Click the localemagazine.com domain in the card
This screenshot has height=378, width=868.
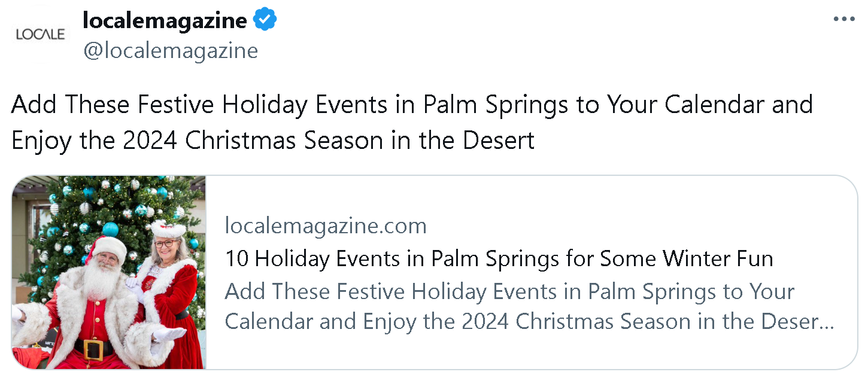click(326, 226)
